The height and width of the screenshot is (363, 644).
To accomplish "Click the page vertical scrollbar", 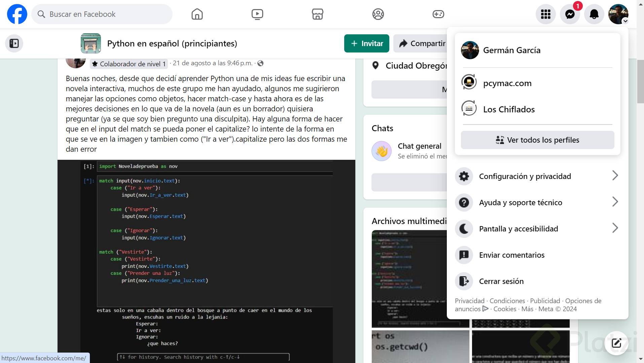I will (640, 82).
